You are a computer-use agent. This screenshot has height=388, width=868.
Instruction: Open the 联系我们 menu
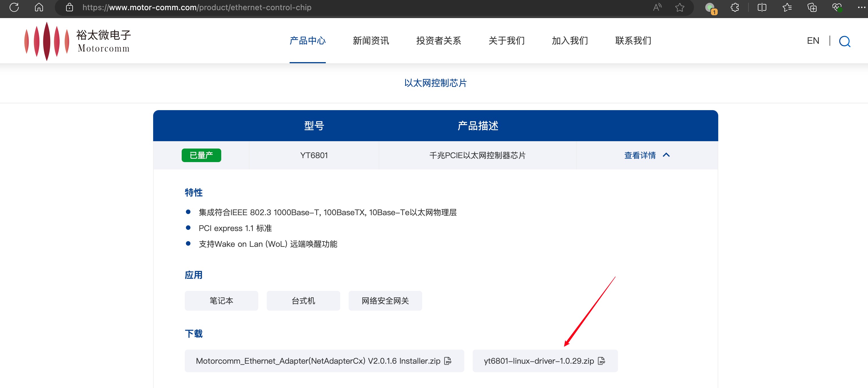click(633, 41)
